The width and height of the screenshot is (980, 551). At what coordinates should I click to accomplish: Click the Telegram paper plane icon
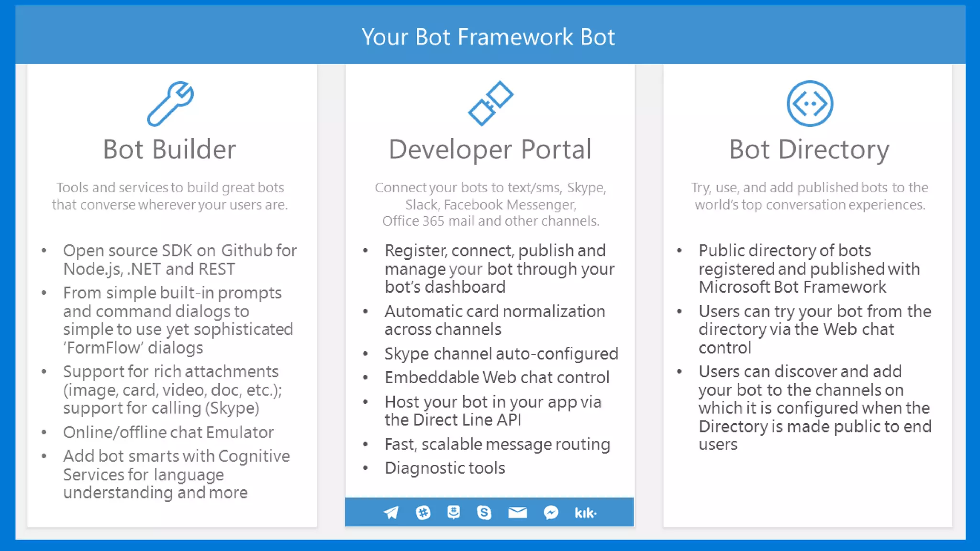(391, 513)
